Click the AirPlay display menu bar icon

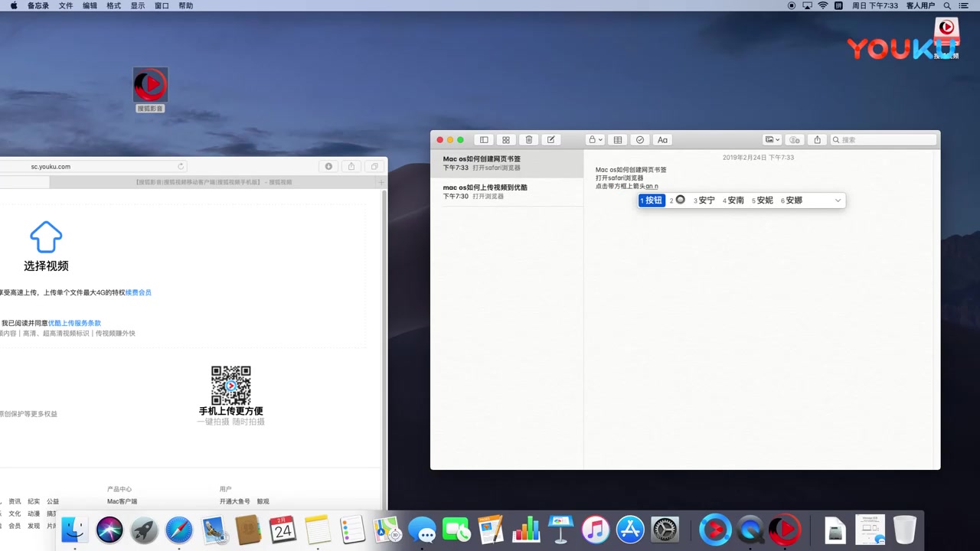pos(807,5)
